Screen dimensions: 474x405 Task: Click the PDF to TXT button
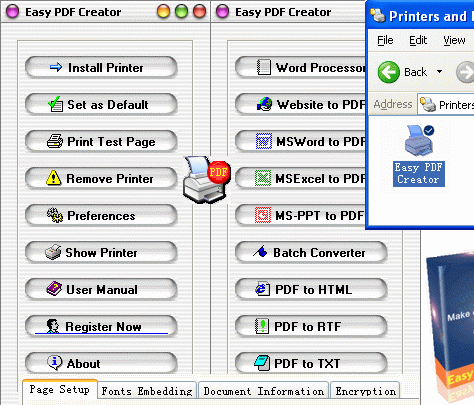click(x=311, y=364)
